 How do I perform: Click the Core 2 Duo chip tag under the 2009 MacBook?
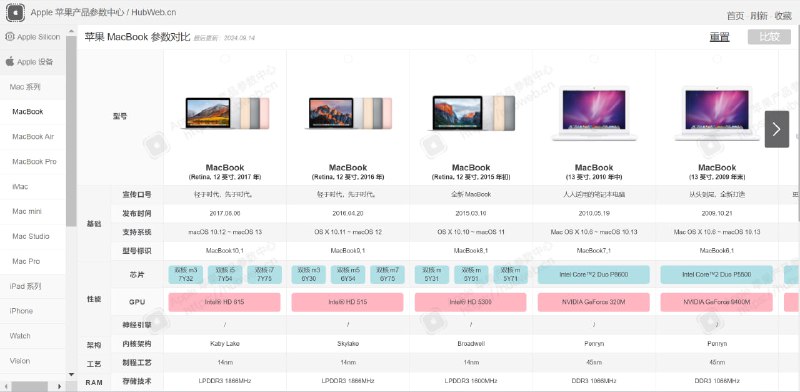717,275
